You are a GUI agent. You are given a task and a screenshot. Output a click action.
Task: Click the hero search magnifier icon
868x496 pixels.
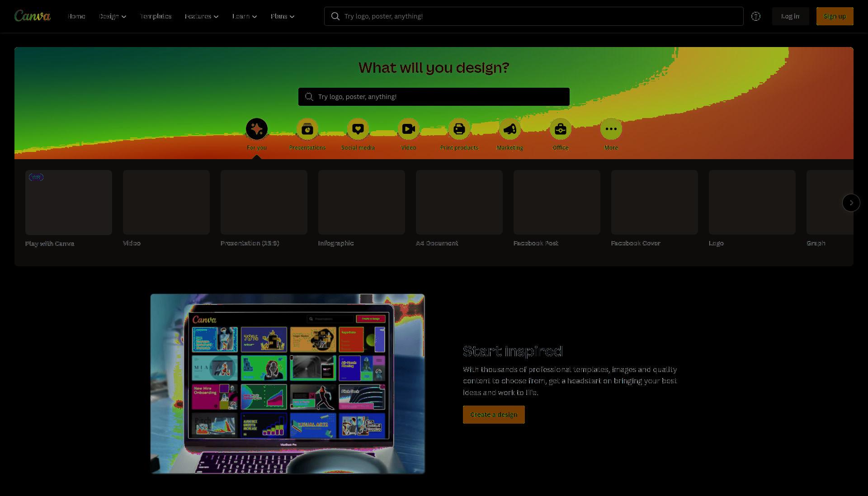pyautogui.click(x=309, y=97)
